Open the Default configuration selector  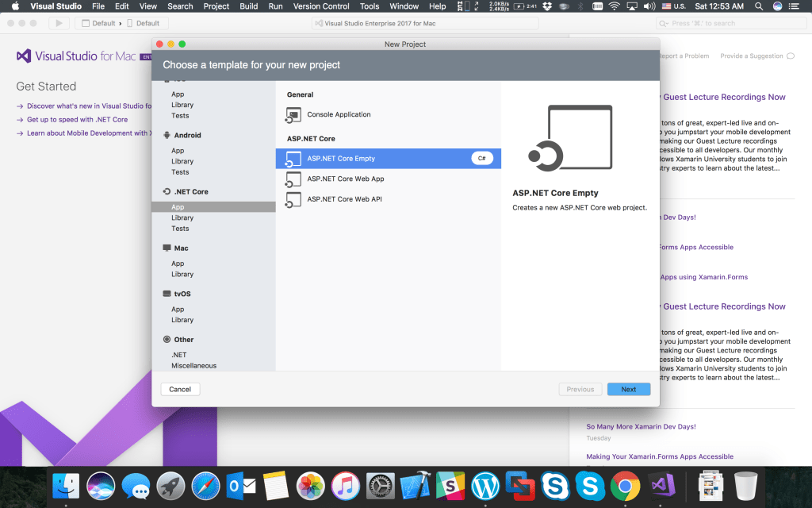coord(98,23)
